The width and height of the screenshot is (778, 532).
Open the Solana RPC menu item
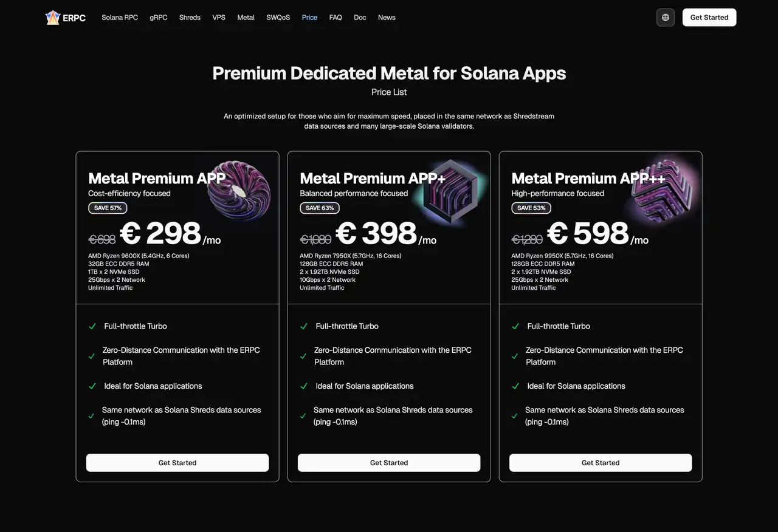coord(119,18)
